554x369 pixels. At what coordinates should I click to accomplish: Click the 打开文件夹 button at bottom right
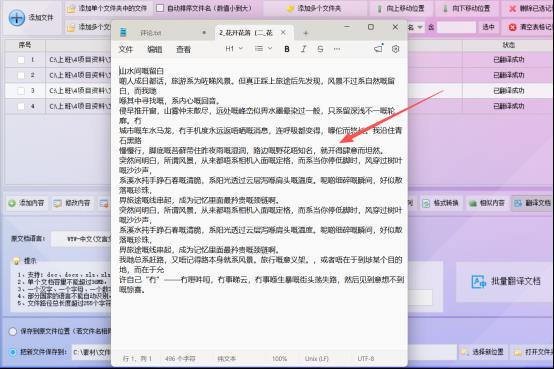pos(533,352)
